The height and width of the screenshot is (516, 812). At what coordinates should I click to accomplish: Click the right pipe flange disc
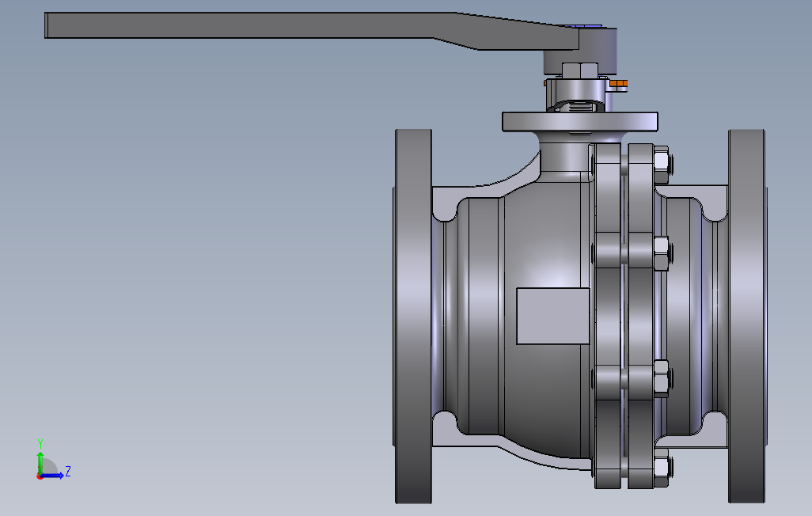(x=747, y=316)
